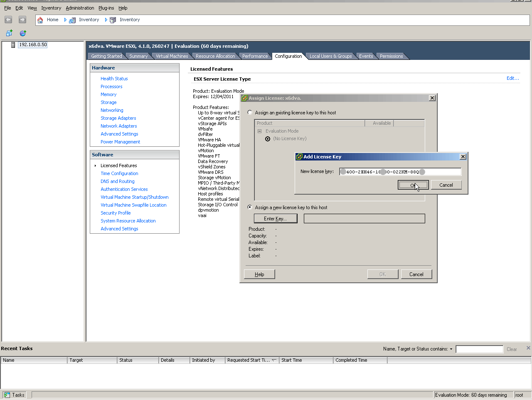Click the Tasks icon in status bar
The width and height of the screenshot is (532, 400).
[x=7, y=395]
